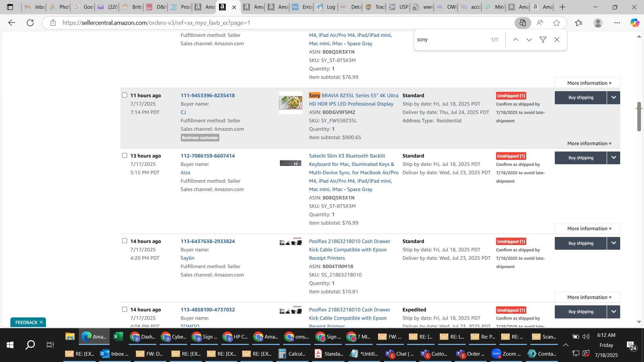The image size is (644, 362).
Task: Expand Buy shipping dropdown for Saylin's order
Action: (613, 243)
